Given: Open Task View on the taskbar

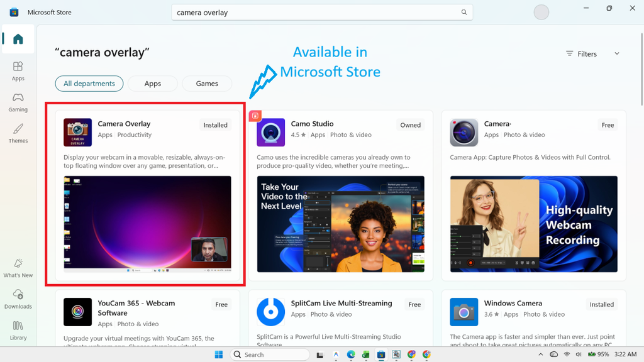Looking at the screenshot, I should [x=319, y=354].
